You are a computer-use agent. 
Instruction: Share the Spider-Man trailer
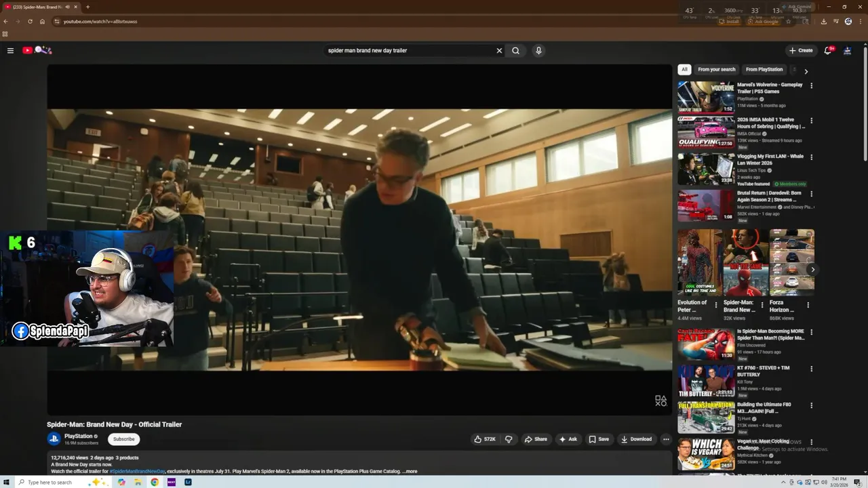tap(536, 439)
